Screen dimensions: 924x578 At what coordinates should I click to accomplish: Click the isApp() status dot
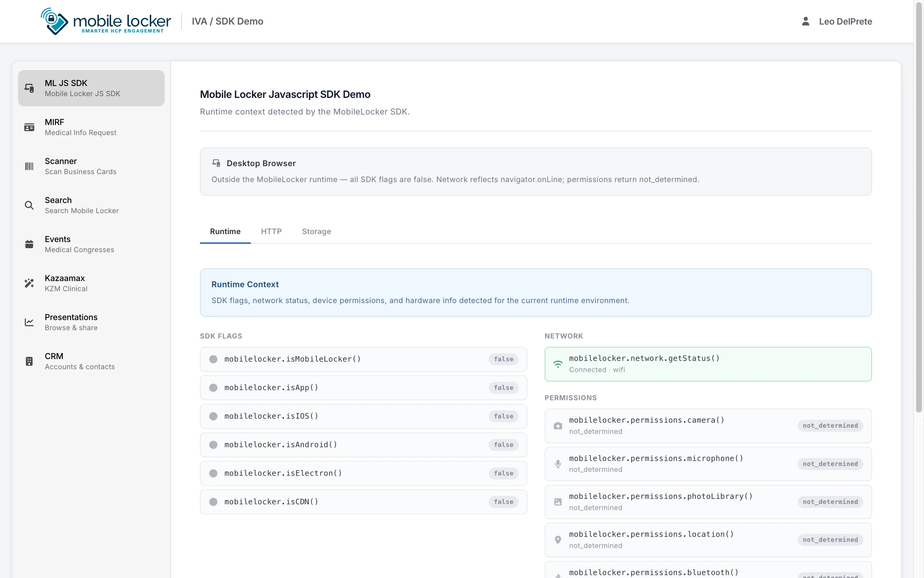(213, 388)
